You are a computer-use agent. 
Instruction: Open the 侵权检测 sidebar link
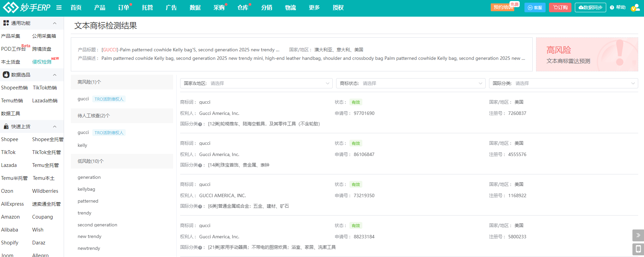[x=42, y=62]
